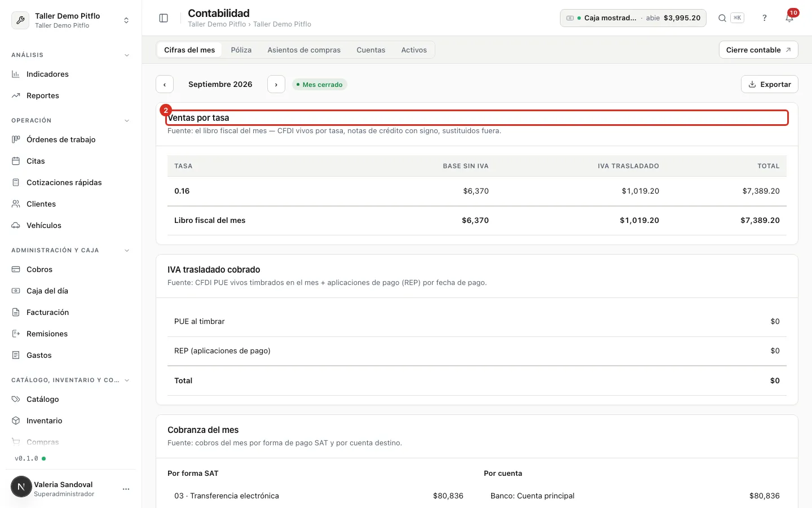This screenshot has width=812, height=508.
Task: Open Reportes in sidebar
Action: click(70, 95)
